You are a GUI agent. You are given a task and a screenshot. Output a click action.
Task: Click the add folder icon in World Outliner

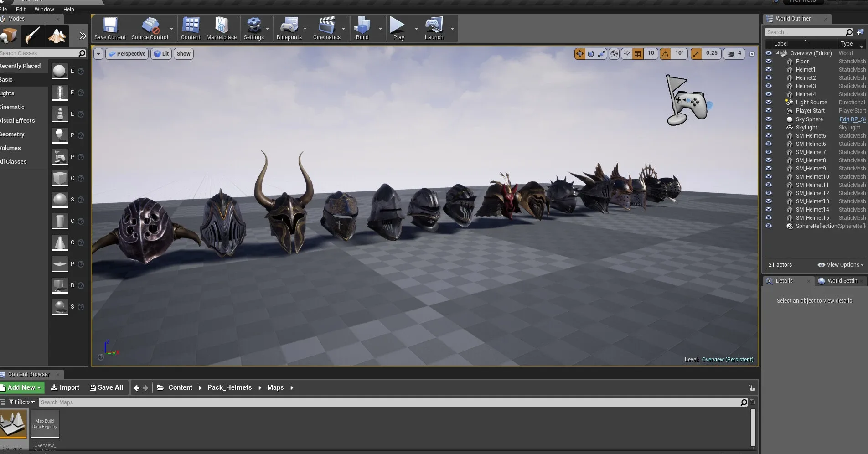(x=860, y=32)
